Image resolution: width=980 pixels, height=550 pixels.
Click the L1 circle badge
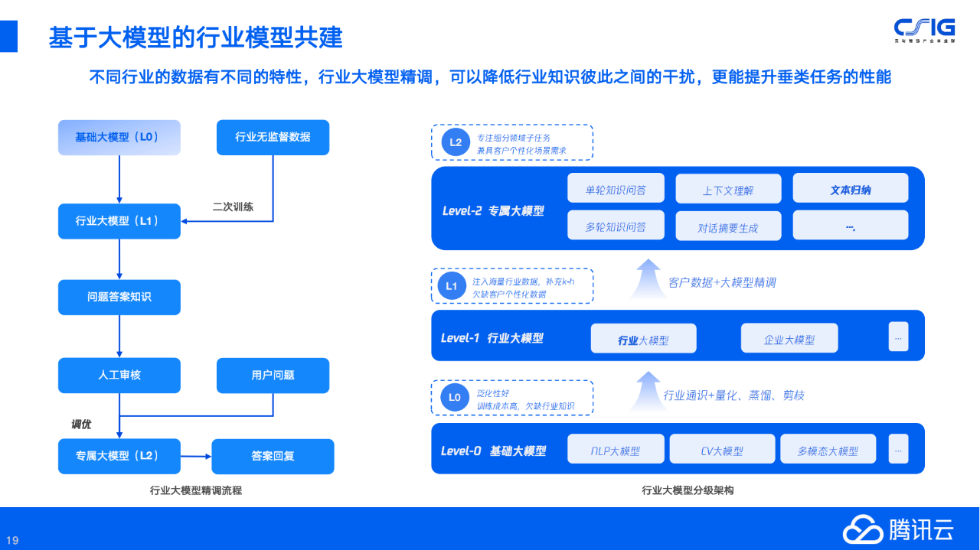point(452,285)
